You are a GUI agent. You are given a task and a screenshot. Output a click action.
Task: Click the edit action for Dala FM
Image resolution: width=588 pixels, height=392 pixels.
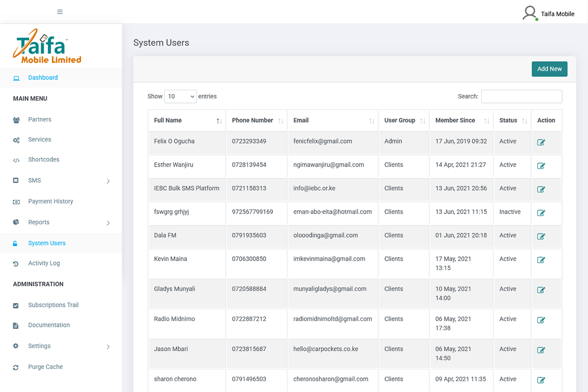point(540,236)
